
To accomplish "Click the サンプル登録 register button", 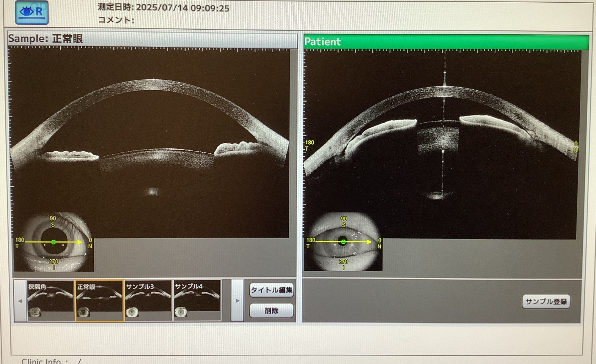I will pyautogui.click(x=546, y=302).
